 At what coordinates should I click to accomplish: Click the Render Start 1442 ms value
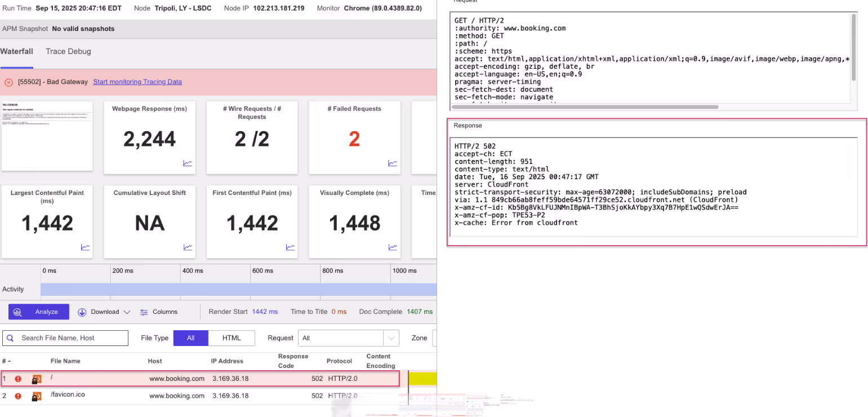point(265,312)
